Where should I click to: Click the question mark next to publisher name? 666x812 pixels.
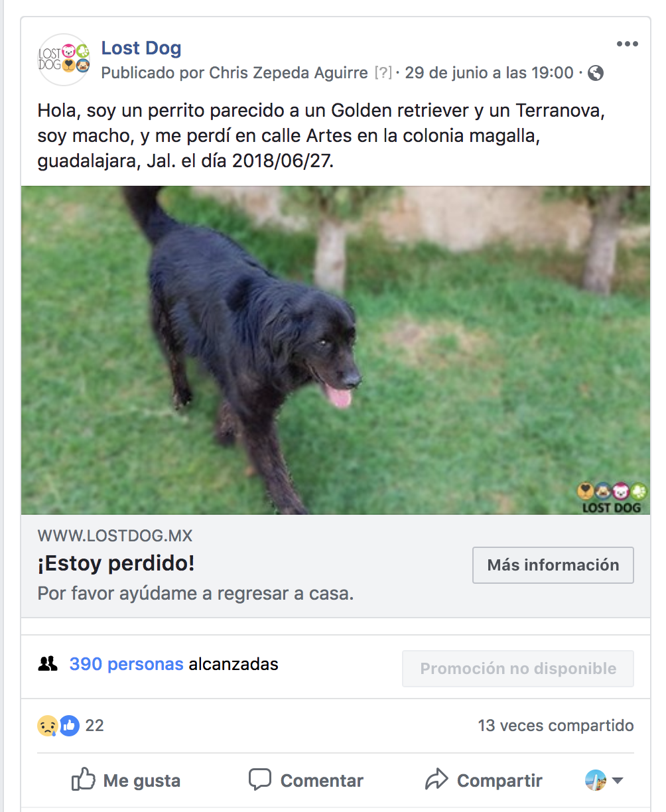click(383, 73)
